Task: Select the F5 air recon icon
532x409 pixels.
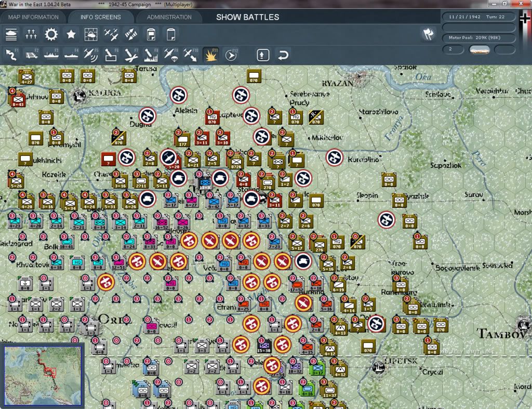Action: click(x=91, y=55)
